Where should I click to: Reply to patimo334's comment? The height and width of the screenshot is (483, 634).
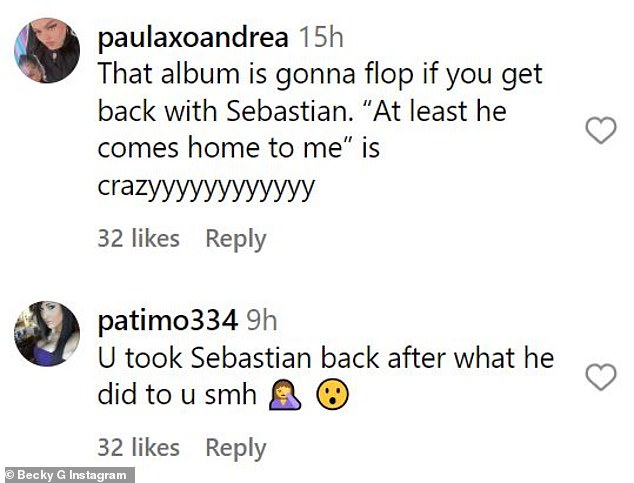pyautogui.click(x=236, y=448)
